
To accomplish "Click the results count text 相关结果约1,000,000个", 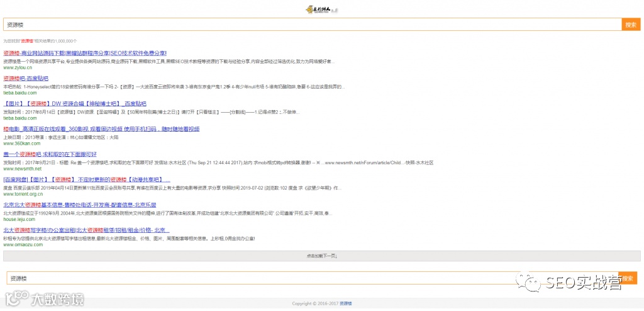I will point(55,41).
